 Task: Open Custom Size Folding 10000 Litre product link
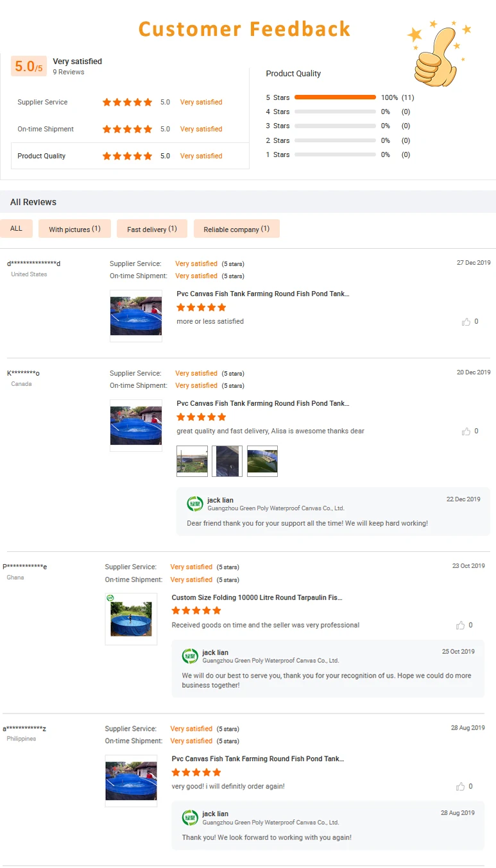(x=257, y=597)
